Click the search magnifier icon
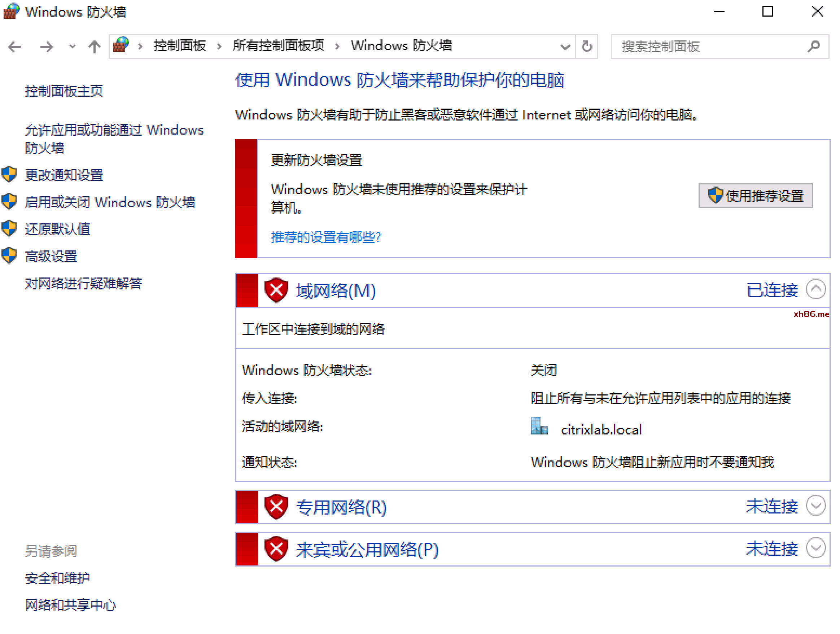The image size is (840, 634). 813,46
